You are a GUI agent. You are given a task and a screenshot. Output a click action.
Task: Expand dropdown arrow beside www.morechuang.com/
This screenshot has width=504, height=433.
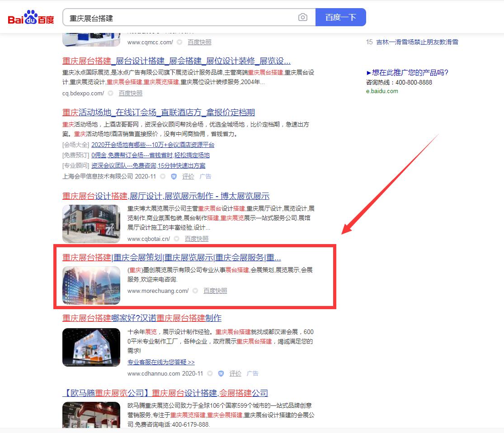(x=195, y=291)
